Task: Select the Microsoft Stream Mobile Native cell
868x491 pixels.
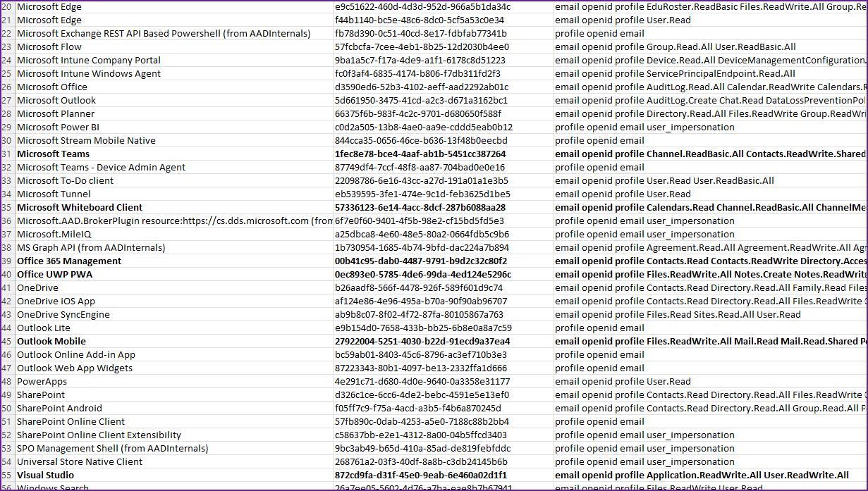Action: (x=174, y=141)
